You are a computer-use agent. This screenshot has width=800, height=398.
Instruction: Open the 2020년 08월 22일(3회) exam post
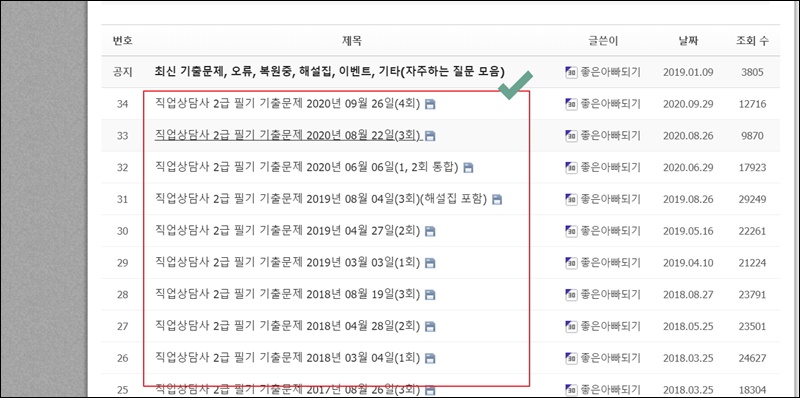coord(287,136)
